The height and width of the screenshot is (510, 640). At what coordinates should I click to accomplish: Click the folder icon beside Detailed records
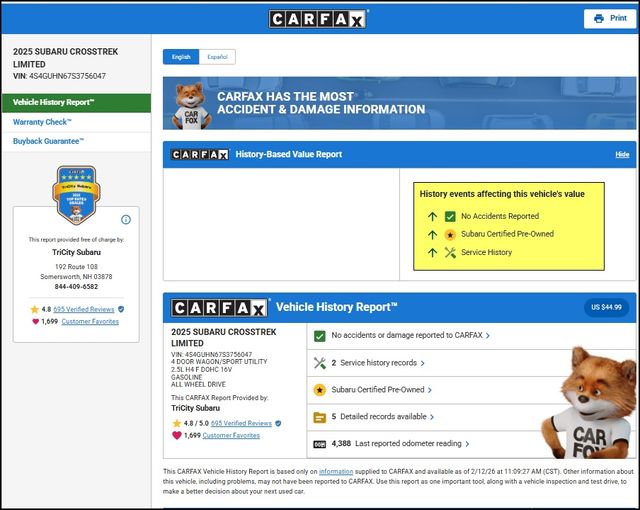click(x=320, y=416)
